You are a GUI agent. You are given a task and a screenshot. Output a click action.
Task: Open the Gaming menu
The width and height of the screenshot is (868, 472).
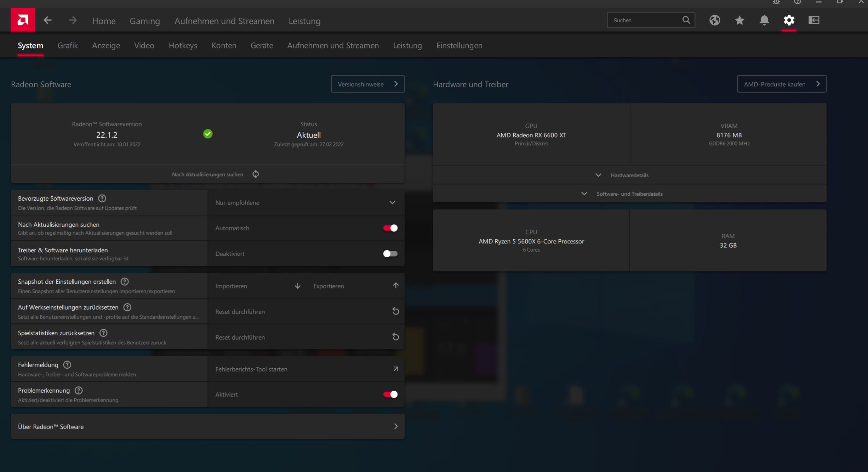(x=145, y=21)
